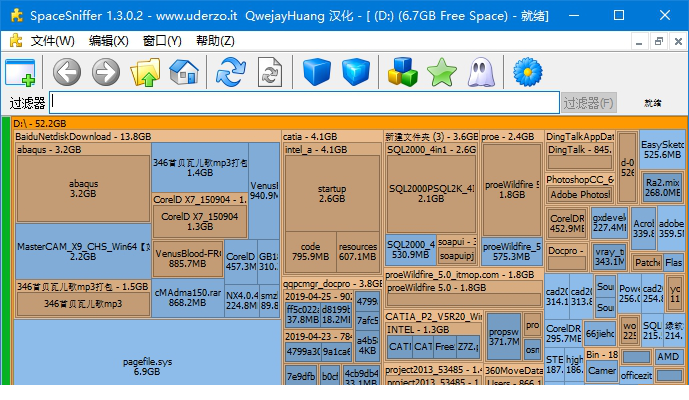Select the Ra2.mix 268.0MB block
The width and height of the screenshot is (689, 400).
[x=663, y=187]
